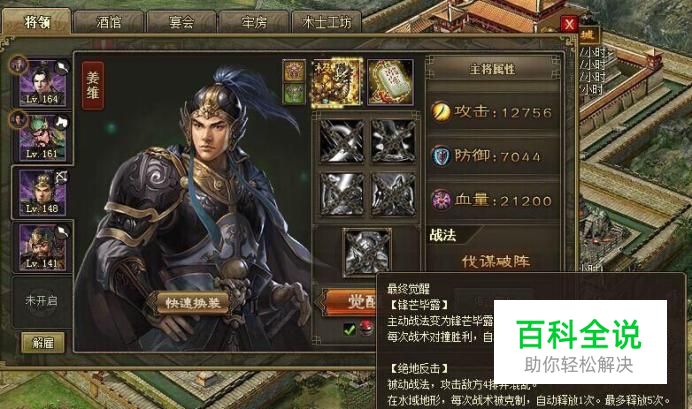Open the 酒馆 tab
This screenshot has width=692, height=409.
coord(109,22)
